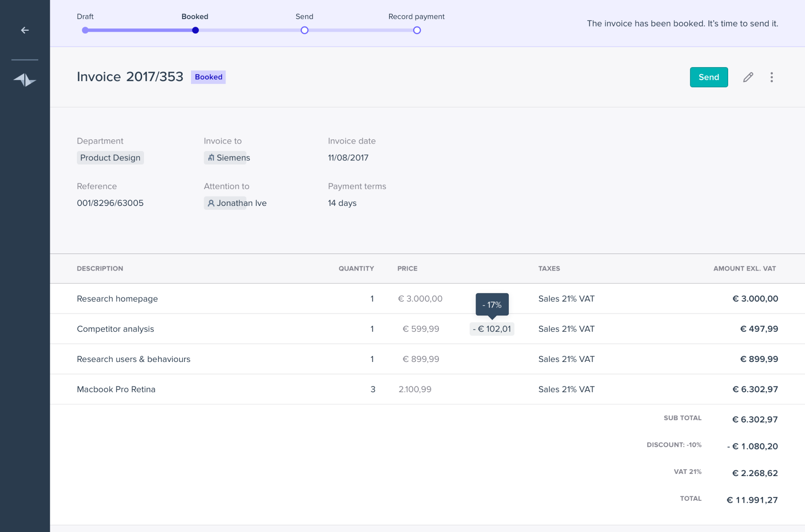Select the Booked step marker
Screen dimensions: 805x532
pyautogui.click(x=195, y=30)
